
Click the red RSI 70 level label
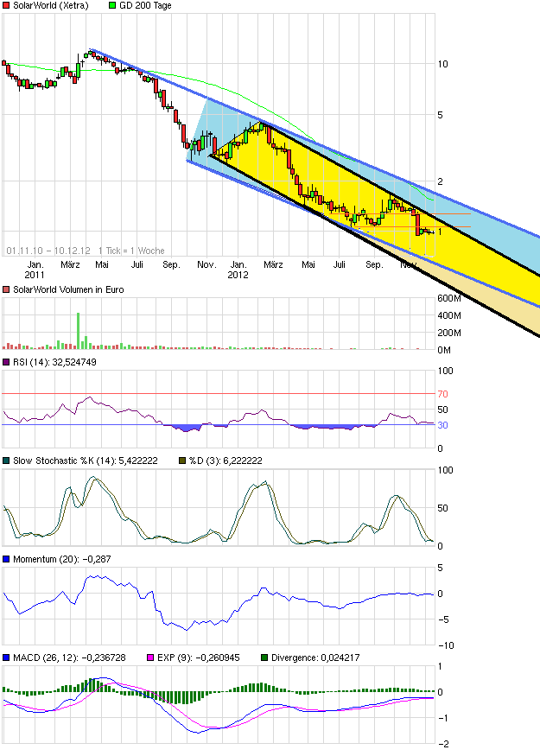pyautogui.click(x=442, y=394)
